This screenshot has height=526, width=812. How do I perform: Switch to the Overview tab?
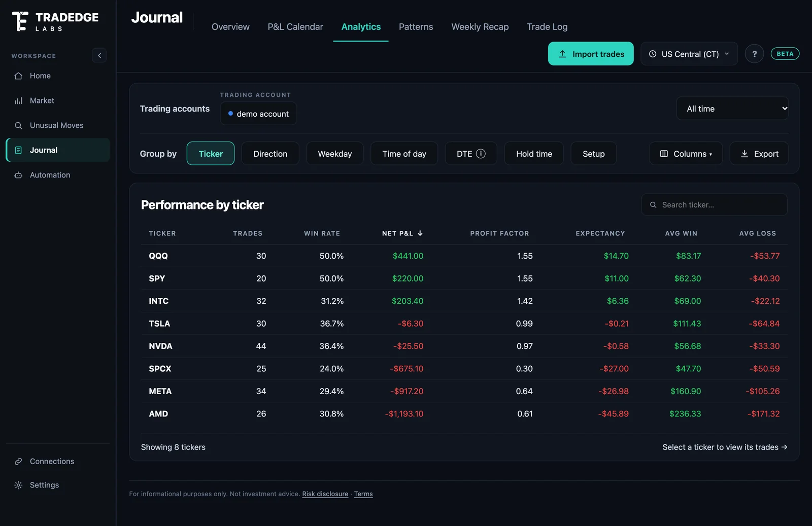coord(230,27)
